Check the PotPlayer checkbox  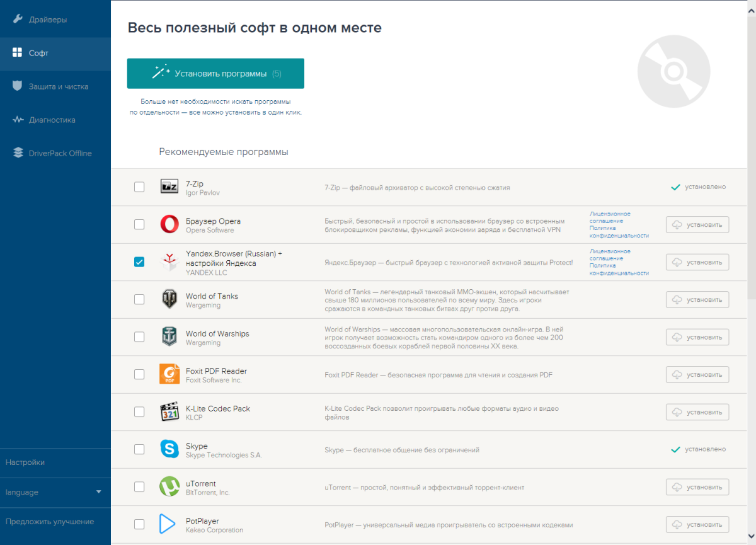click(139, 524)
